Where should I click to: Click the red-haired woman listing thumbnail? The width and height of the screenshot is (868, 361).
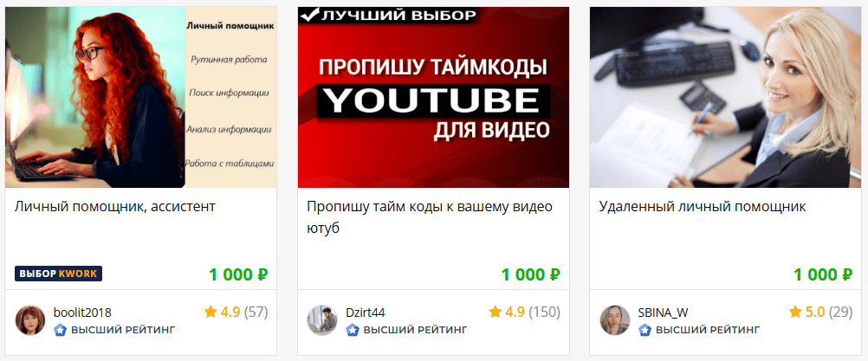pyautogui.click(x=140, y=97)
